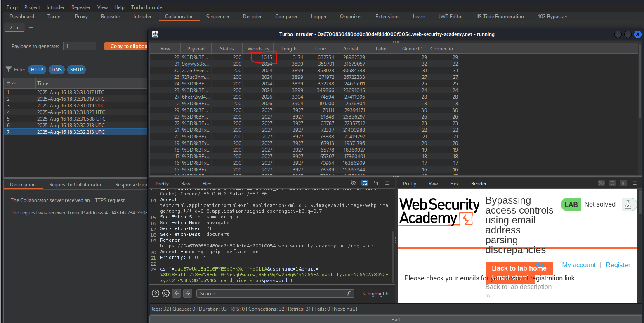
Task: Toggle hide non-printable characters in request pane
Action: pos(354,183)
